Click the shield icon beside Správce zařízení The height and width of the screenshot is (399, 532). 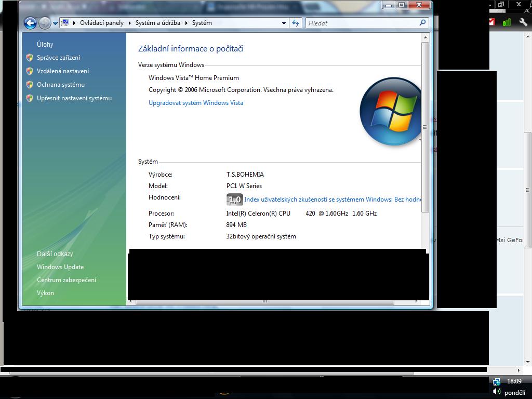(x=30, y=58)
